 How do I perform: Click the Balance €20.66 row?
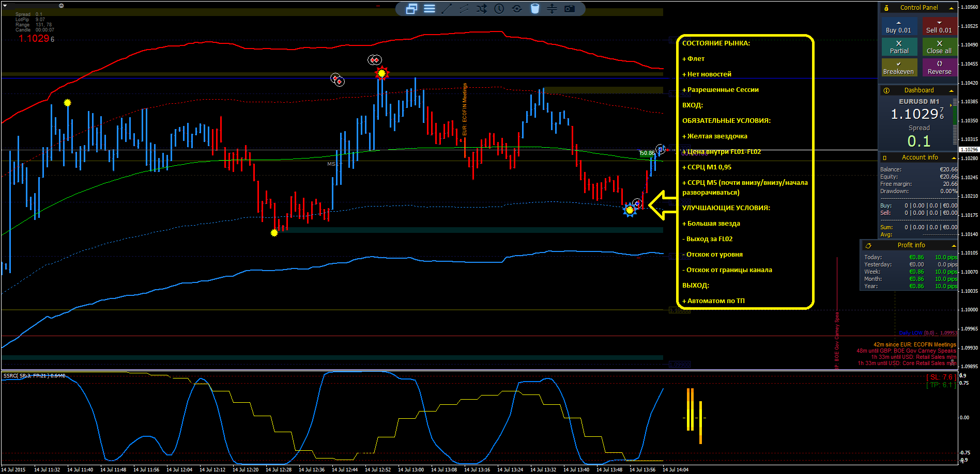click(918, 169)
